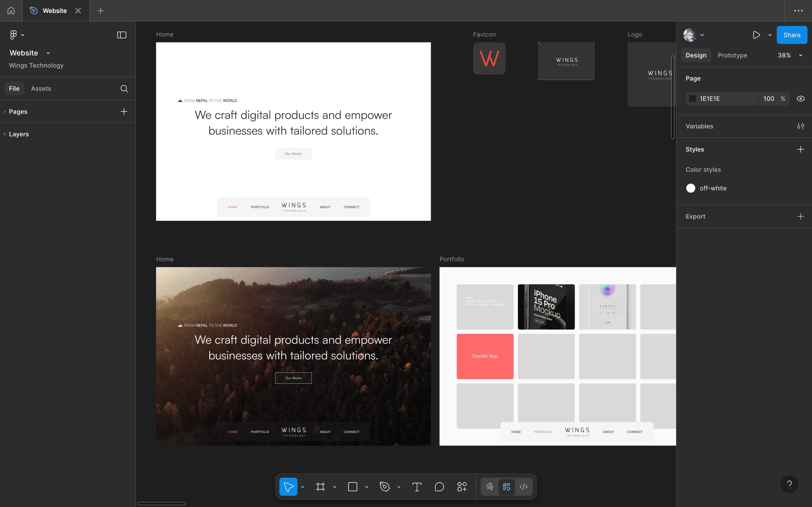
Task: Select the Rectangle tool
Action: point(353,486)
